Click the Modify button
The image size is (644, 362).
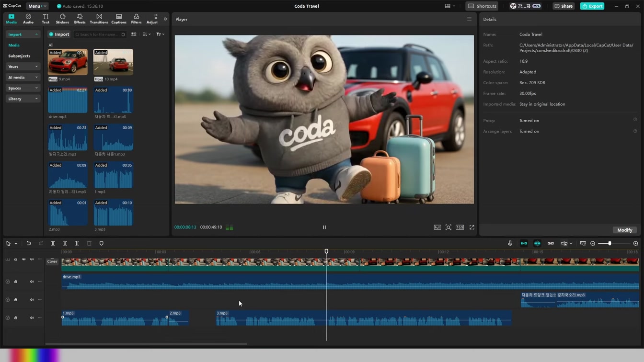(x=624, y=230)
